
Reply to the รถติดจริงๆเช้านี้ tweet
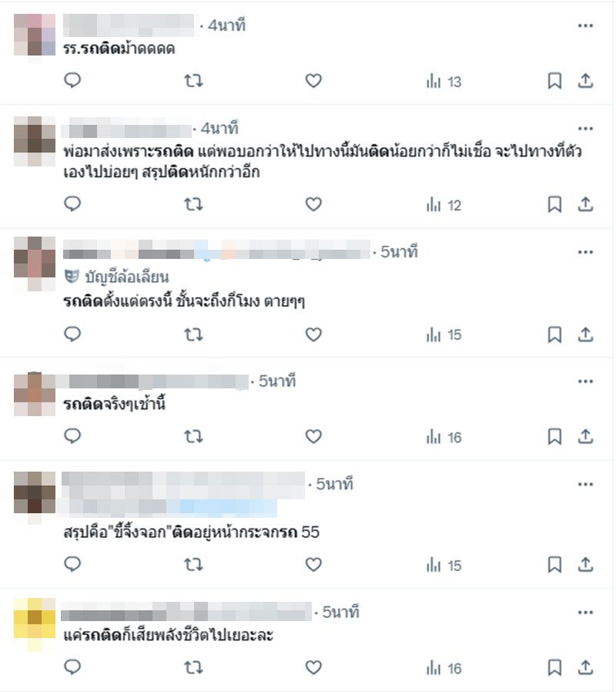tap(72, 436)
